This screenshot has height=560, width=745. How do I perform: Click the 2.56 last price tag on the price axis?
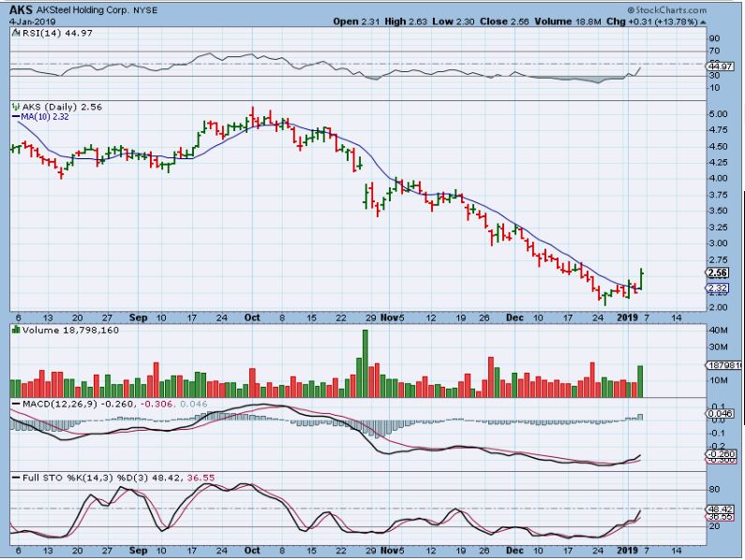coord(718,273)
